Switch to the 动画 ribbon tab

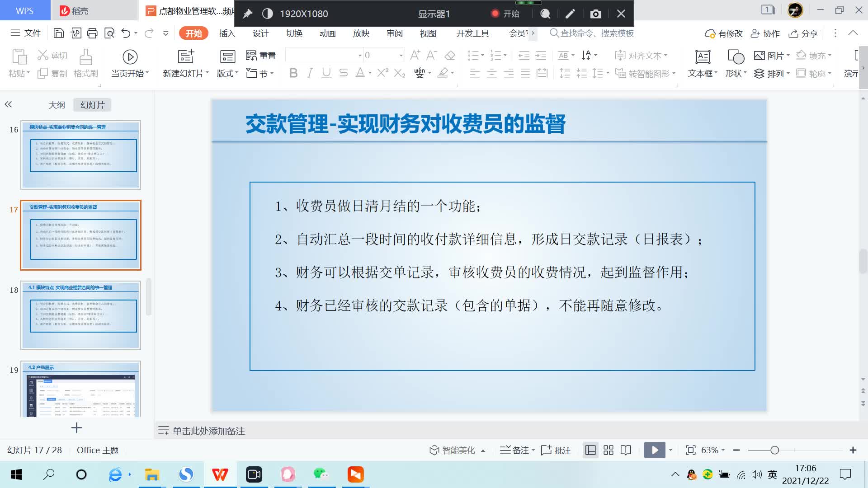(327, 33)
